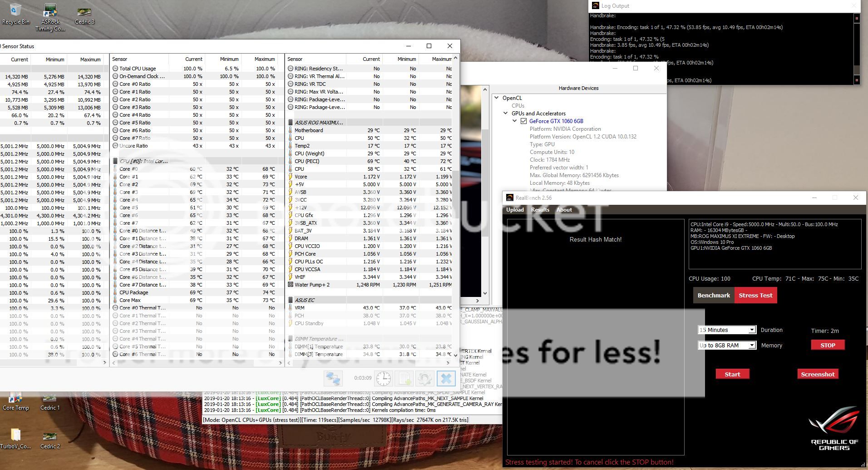The height and width of the screenshot is (470, 868).
Task: Select the CPU VCCIO voltage row
Action: coord(370,246)
